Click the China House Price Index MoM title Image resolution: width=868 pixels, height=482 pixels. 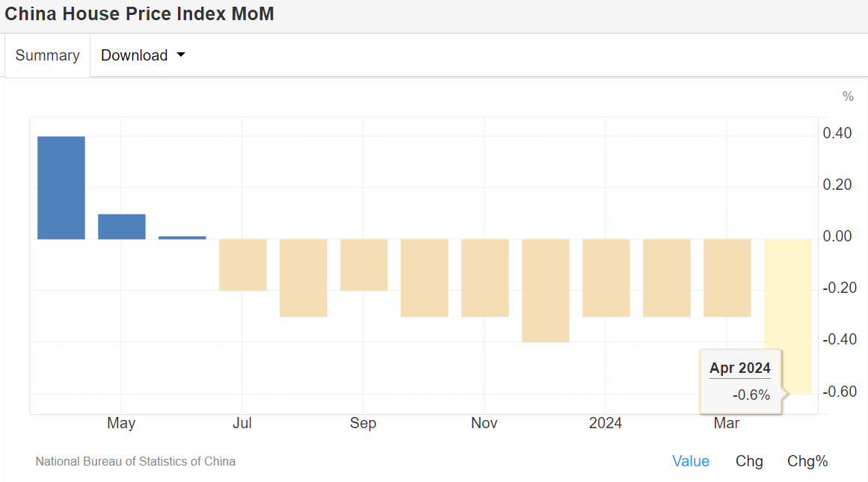(x=140, y=14)
